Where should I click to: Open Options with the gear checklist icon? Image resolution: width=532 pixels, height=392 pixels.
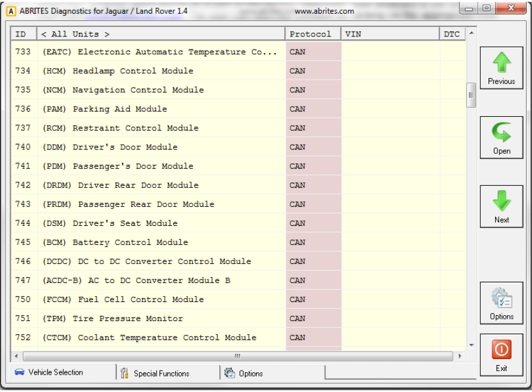click(502, 298)
